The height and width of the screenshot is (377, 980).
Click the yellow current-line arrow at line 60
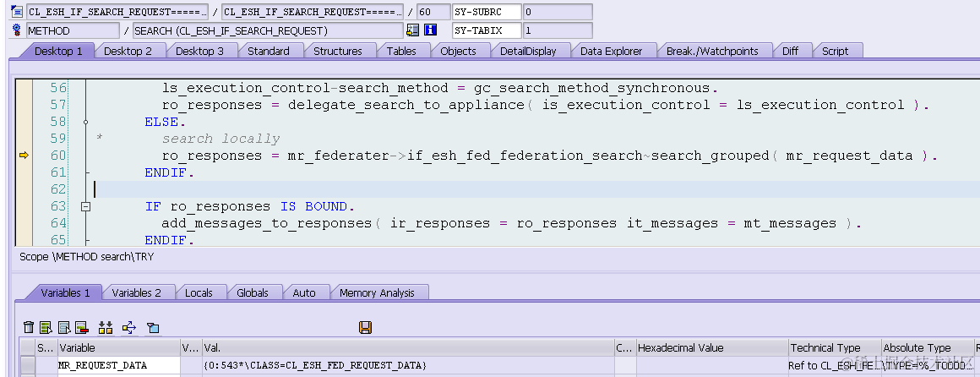24,156
